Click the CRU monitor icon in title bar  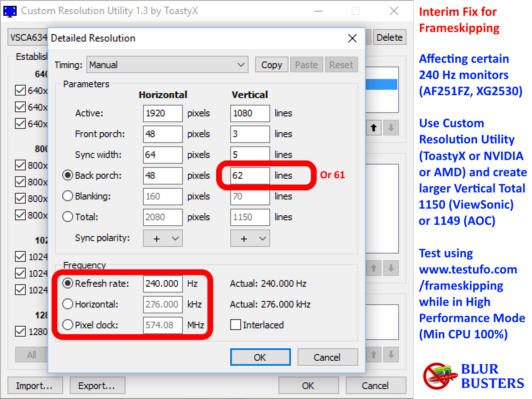tap(10, 11)
